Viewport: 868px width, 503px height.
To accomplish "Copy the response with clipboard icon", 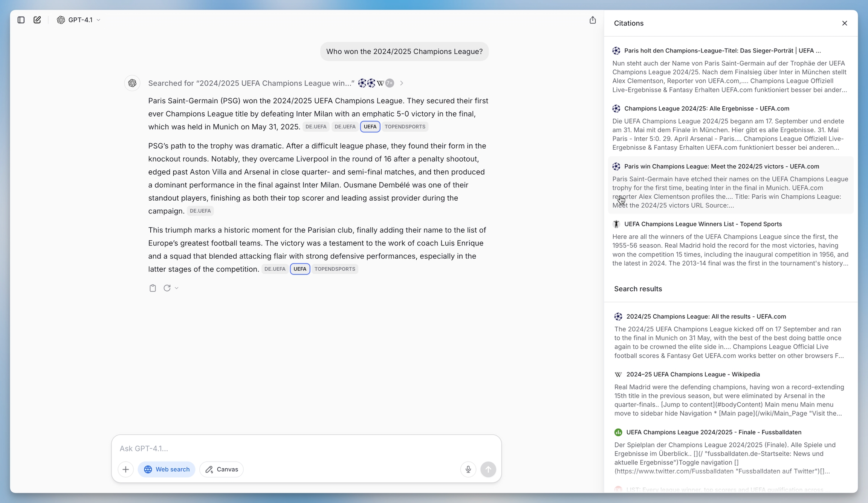I will point(153,288).
